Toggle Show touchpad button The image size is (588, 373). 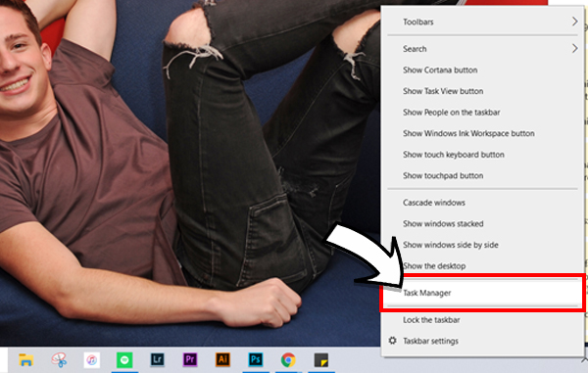click(482, 175)
